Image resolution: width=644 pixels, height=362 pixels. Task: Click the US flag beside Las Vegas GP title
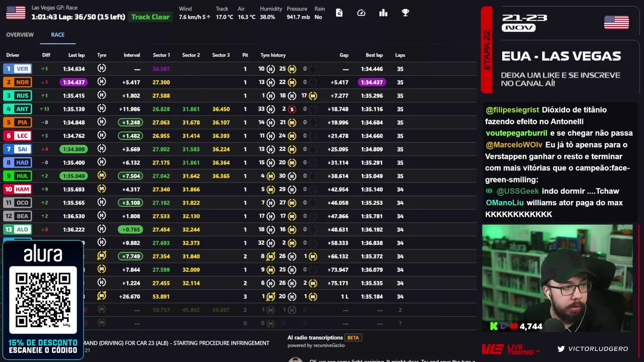(16, 13)
